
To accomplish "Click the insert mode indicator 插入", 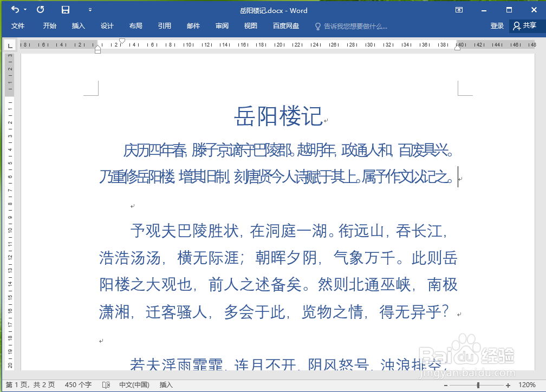I will [x=165, y=384].
